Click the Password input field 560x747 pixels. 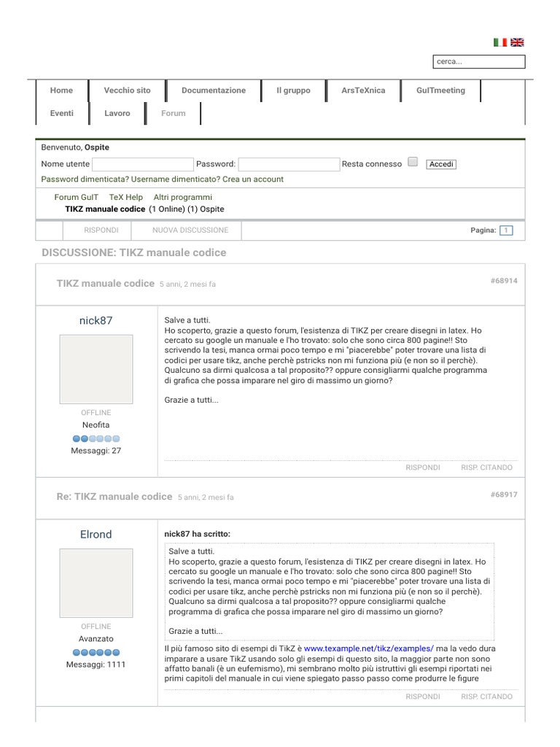click(x=289, y=164)
